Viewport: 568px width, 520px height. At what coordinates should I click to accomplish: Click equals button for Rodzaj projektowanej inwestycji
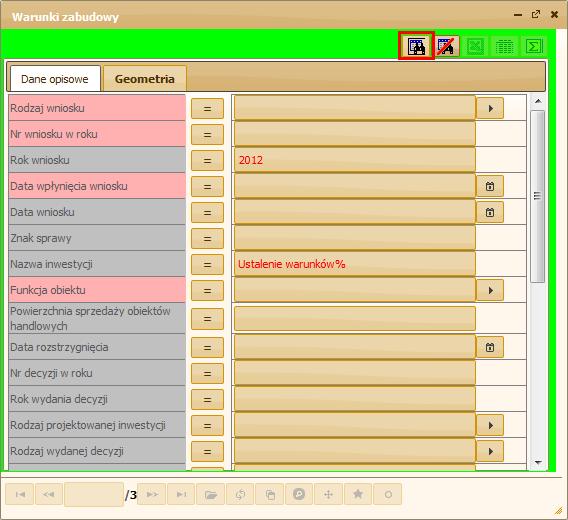click(x=207, y=425)
